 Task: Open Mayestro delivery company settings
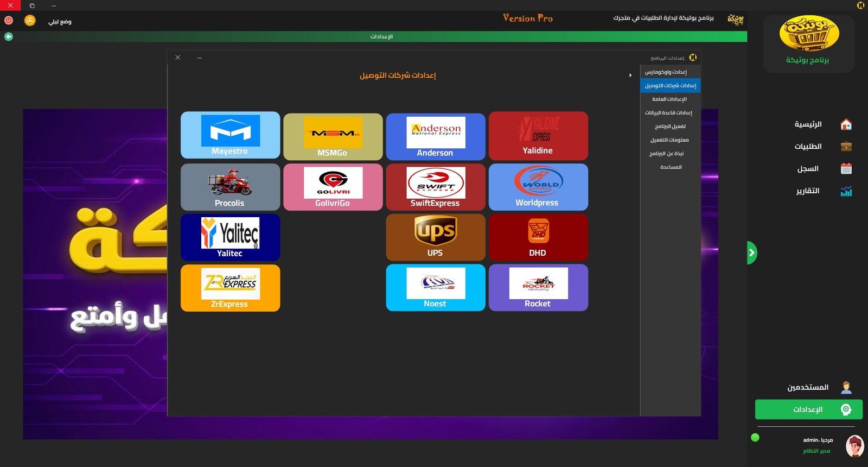tap(230, 135)
